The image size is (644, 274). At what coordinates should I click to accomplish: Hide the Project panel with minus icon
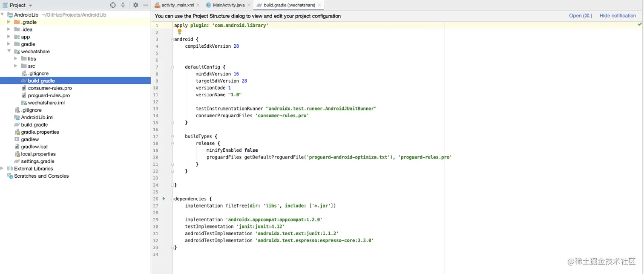(x=146, y=5)
